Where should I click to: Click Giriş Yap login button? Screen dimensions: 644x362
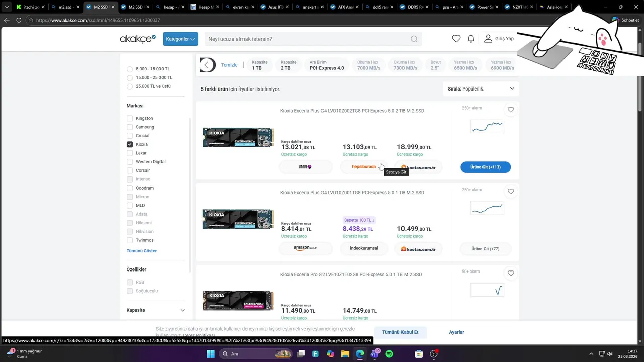499,39
